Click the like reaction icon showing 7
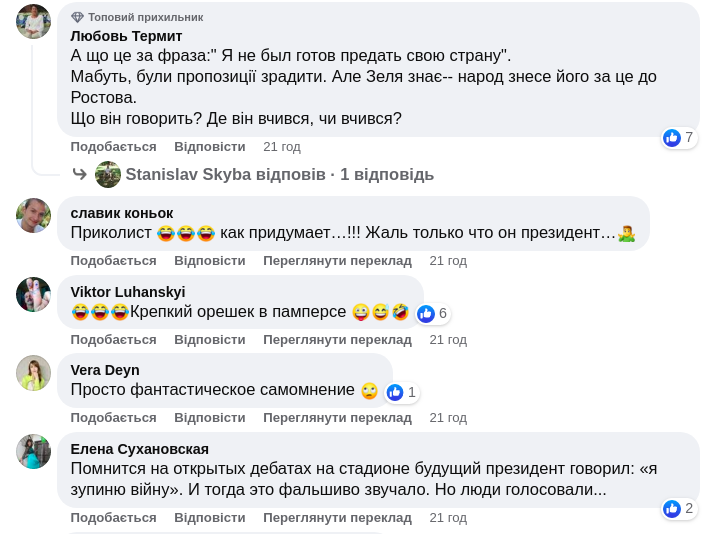The image size is (727, 534). coord(672,137)
